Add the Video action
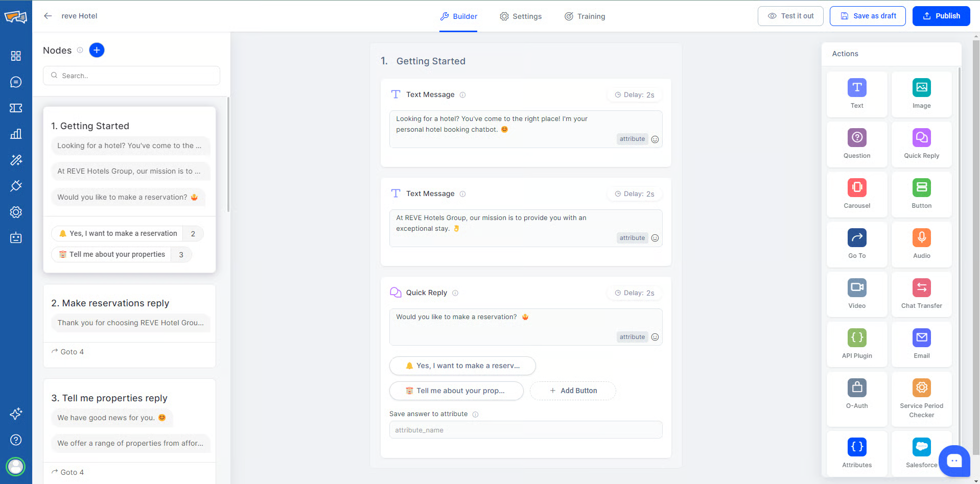 (857, 295)
